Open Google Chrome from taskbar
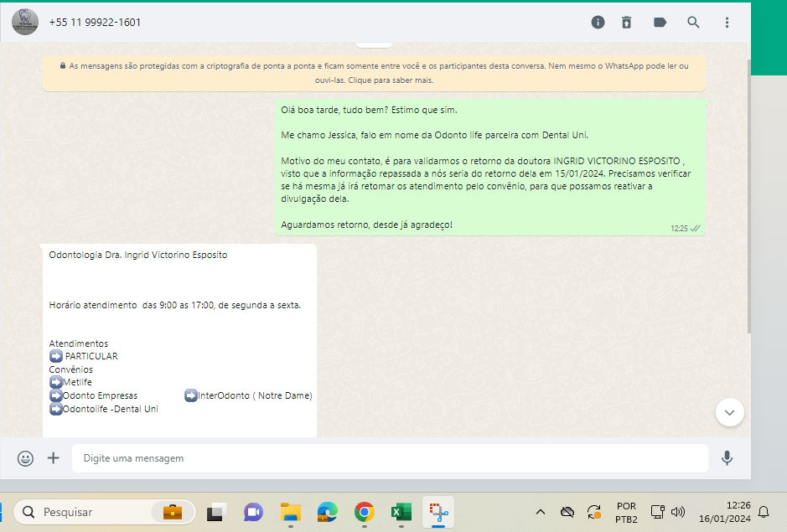Screen dimensions: 787x532 365,512
